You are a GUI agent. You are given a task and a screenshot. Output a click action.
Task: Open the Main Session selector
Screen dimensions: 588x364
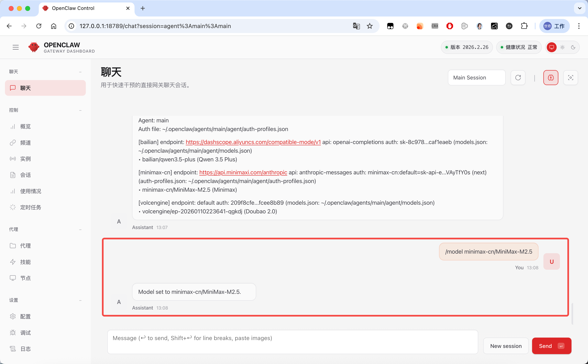click(477, 78)
